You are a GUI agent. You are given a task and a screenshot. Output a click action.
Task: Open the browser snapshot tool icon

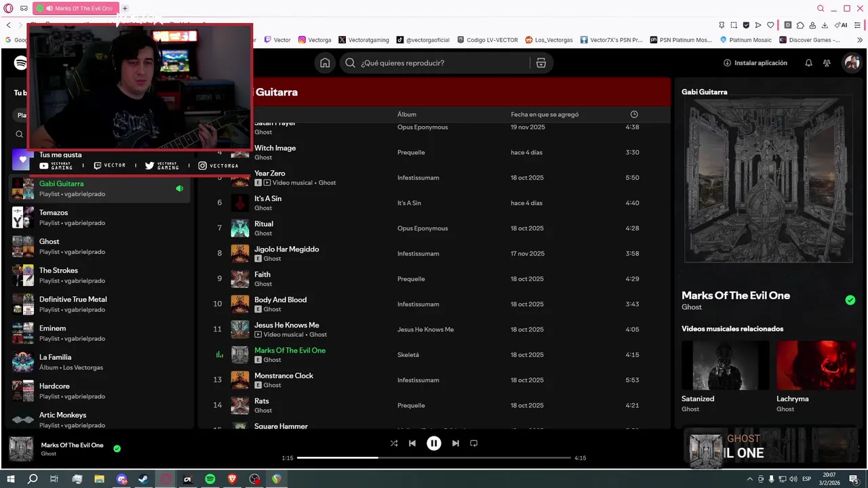tap(733, 25)
